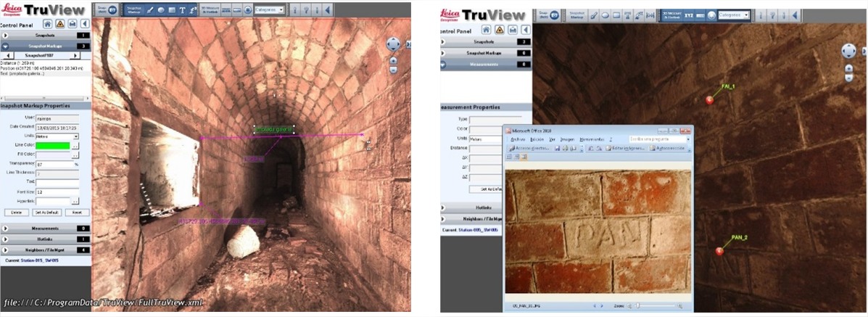Click the round pan navigation control on tunnel view

click(x=393, y=44)
